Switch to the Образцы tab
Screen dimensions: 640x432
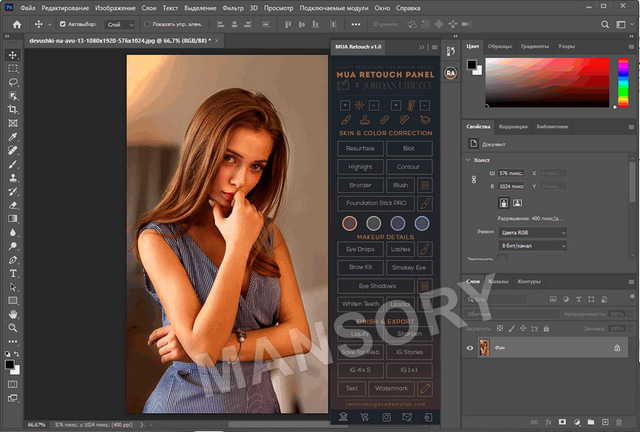coord(500,46)
